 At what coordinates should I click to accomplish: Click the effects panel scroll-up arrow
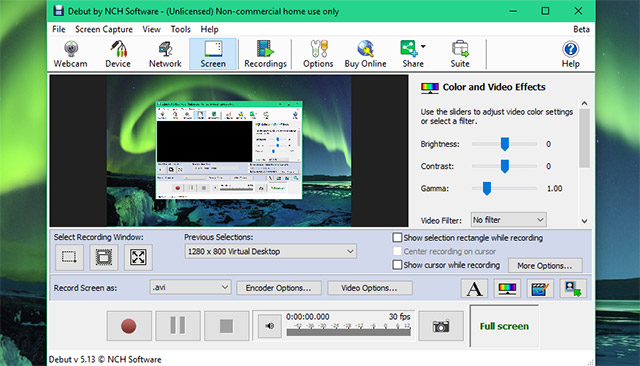[x=584, y=103]
